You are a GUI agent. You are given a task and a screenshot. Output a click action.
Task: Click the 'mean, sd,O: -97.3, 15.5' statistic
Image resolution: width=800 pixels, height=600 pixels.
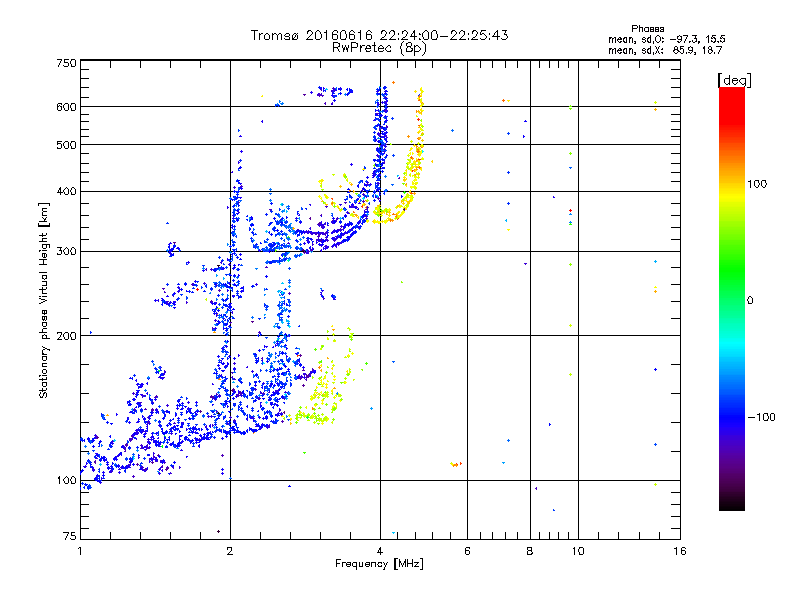(666, 39)
